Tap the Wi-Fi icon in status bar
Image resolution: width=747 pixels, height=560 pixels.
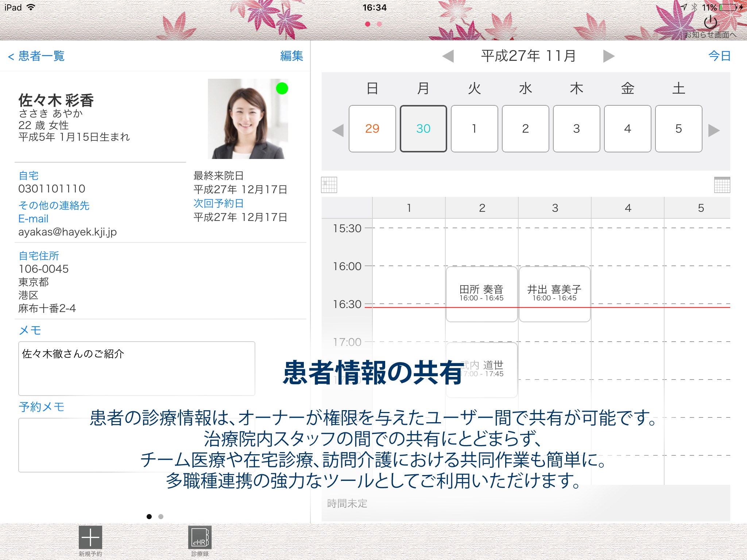31,7
